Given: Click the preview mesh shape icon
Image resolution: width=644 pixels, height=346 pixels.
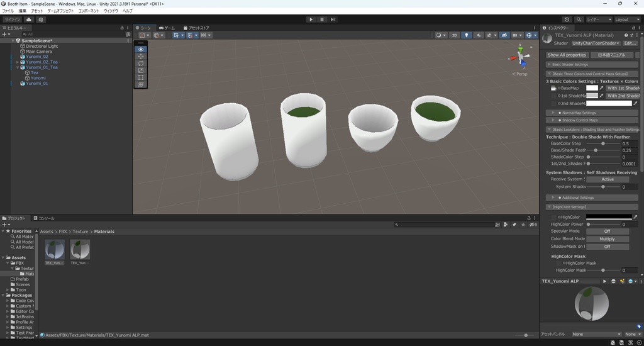Looking at the screenshot, I should pyautogui.click(x=614, y=281).
